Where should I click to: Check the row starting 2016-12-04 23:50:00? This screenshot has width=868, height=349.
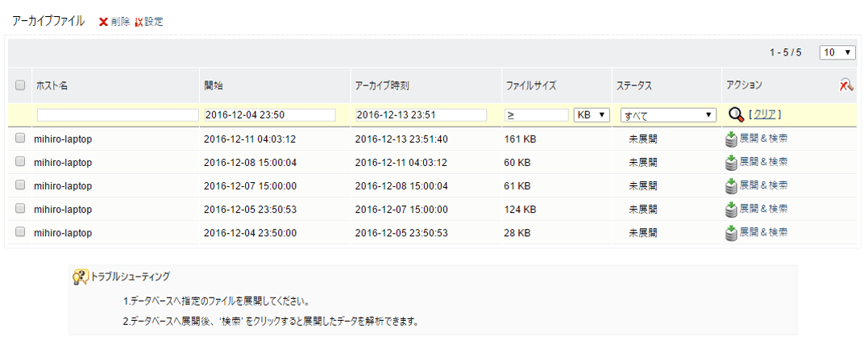[x=20, y=233]
